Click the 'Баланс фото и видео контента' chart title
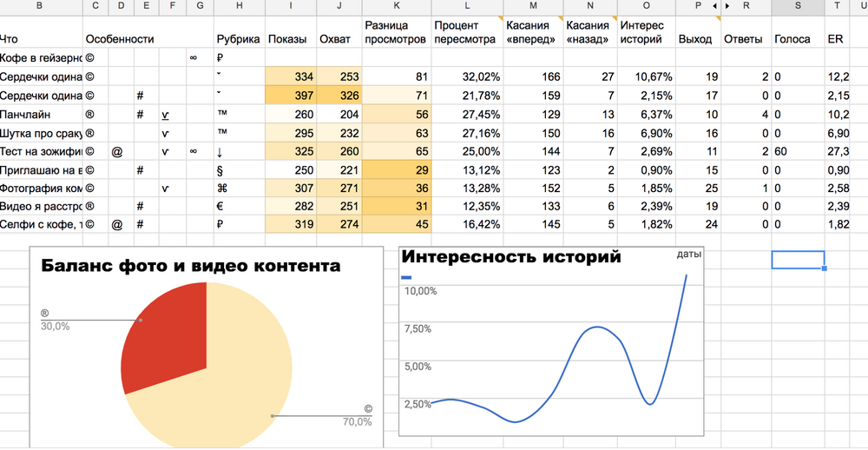The width and height of the screenshot is (868, 450). click(x=191, y=266)
